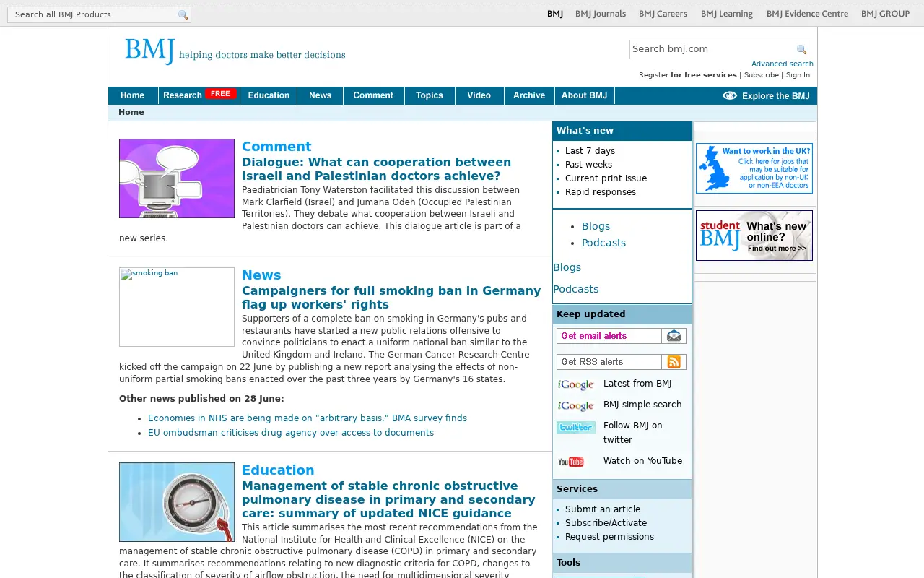Click the student BMJ What's new online banner
The image size is (924, 578).
coord(754,236)
